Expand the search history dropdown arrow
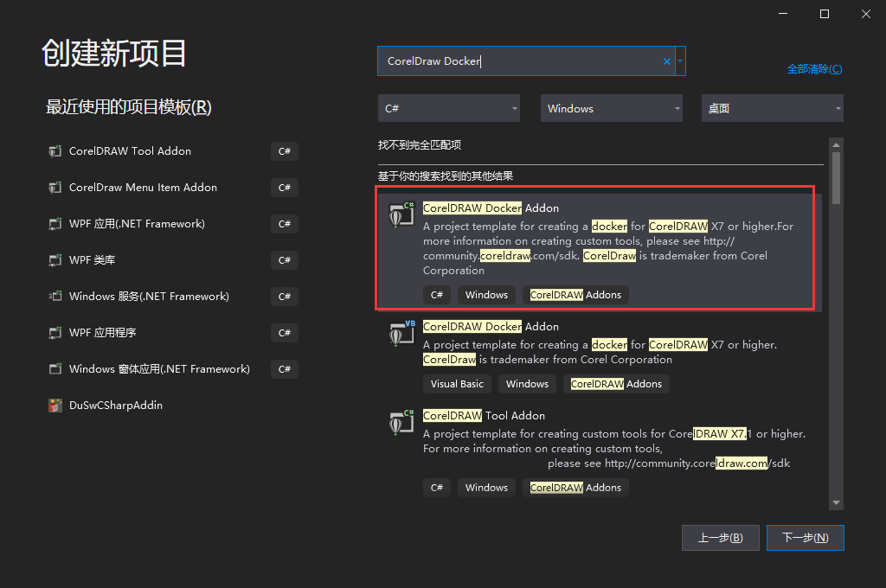This screenshot has height=588, width=886. (x=681, y=61)
